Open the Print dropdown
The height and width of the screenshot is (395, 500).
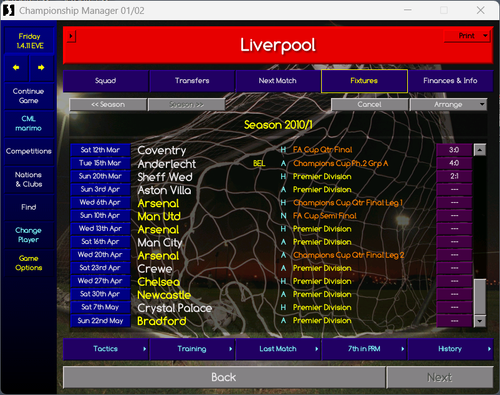(467, 36)
